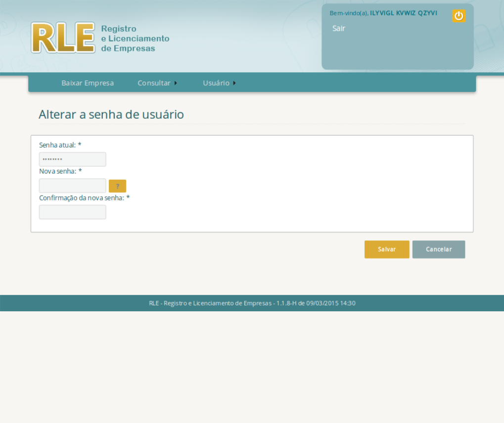Click the Salvar button
This screenshot has width=504, height=423.
[387, 249]
